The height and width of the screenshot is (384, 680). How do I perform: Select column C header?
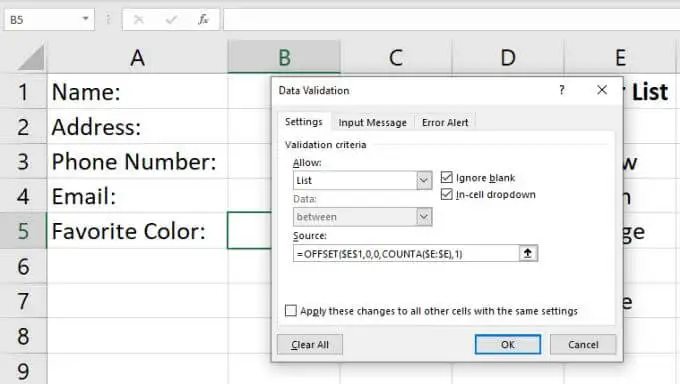click(x=396, y=58)
